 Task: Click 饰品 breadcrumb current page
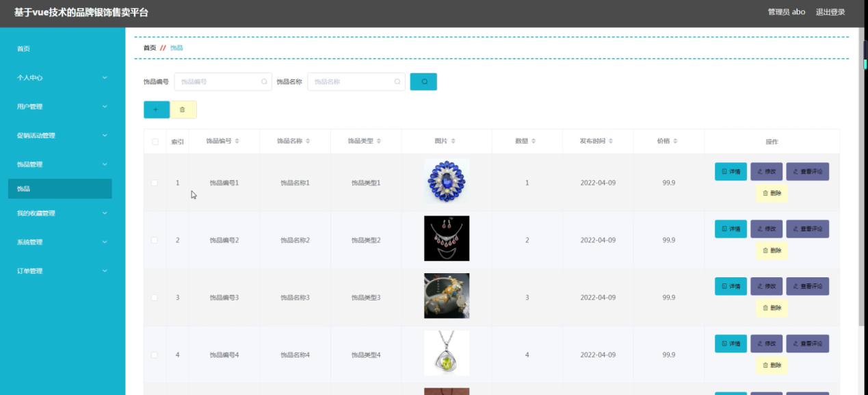pyautogui.click(x=176, y=48)
